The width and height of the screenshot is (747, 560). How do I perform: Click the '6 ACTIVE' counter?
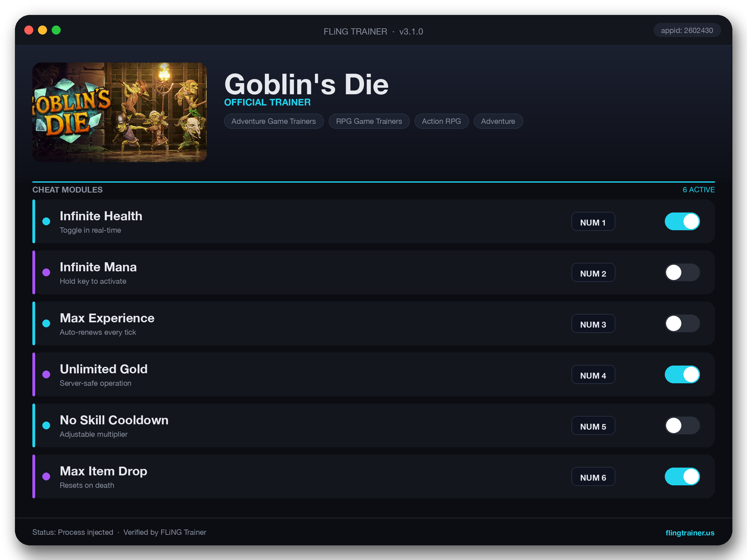698,190
